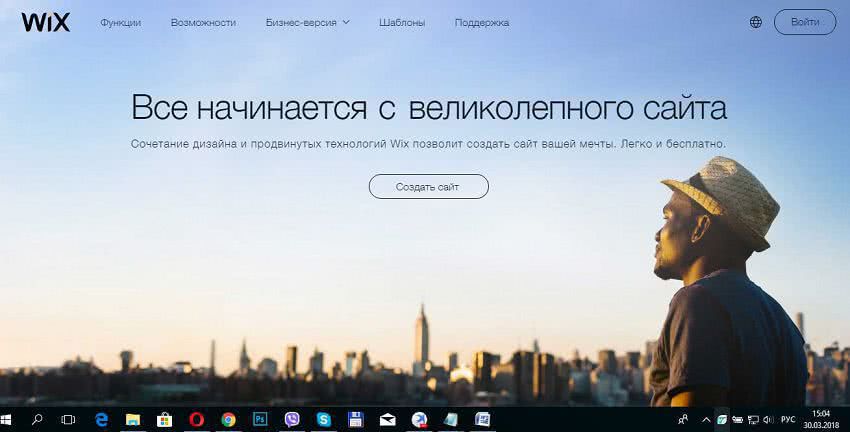
Task: Open File Explorer from the taskbar
Action: point(133,420)
